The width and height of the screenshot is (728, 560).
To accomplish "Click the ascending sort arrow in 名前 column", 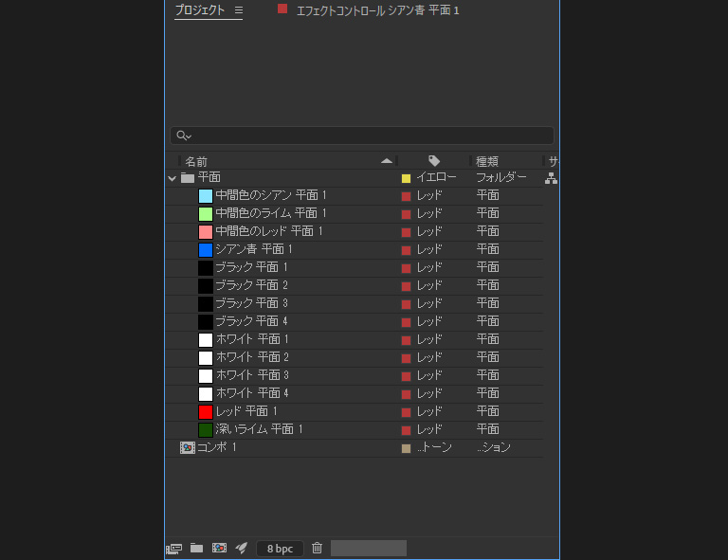I will [x=387, y=161].
